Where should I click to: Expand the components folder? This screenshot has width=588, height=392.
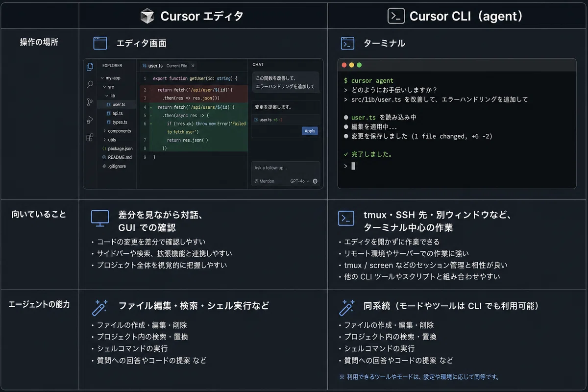pyautogui.click(x=104, y=131)
